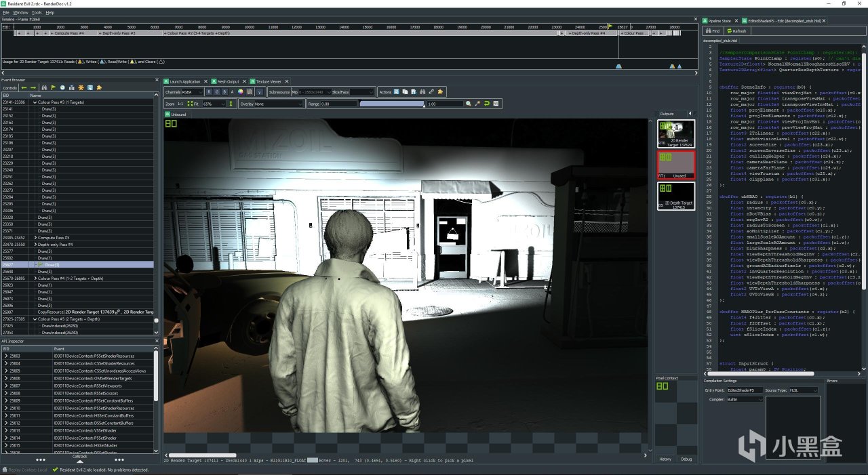The width and height of the screenshot is (868, 475).
Task: Click the color wheel custom channel icon
Action: (240, 91)
